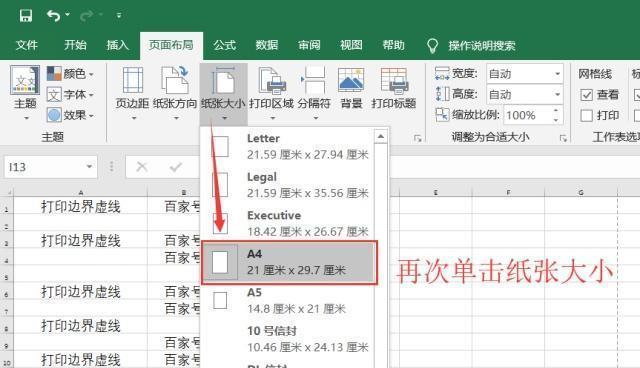Image resolution: width=640 pixels, height=368 pixels.
Task: Open the 主题 themes gallery
Action: pyautogui.click(x=25, y=93)
